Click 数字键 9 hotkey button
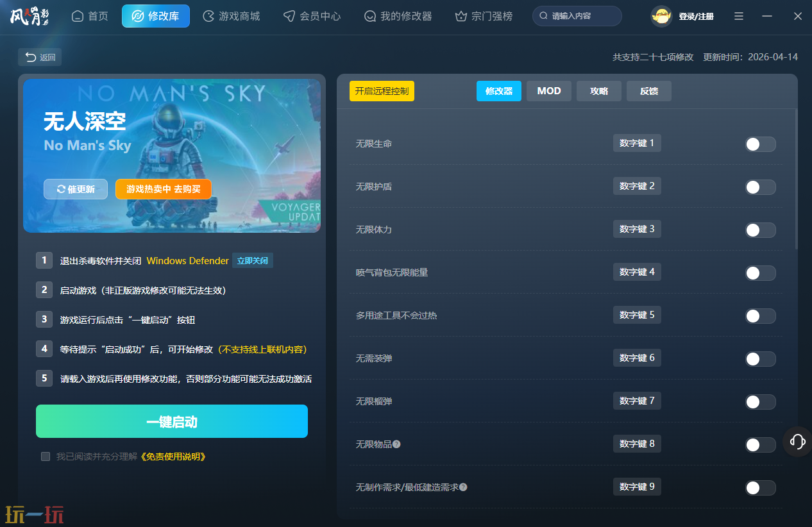This screenshot has width=812, height=527. 637,487
